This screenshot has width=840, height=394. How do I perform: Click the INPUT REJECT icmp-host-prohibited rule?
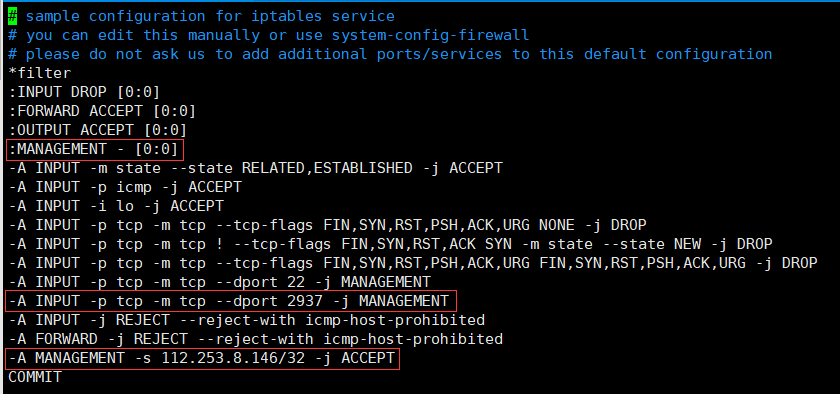246,321
